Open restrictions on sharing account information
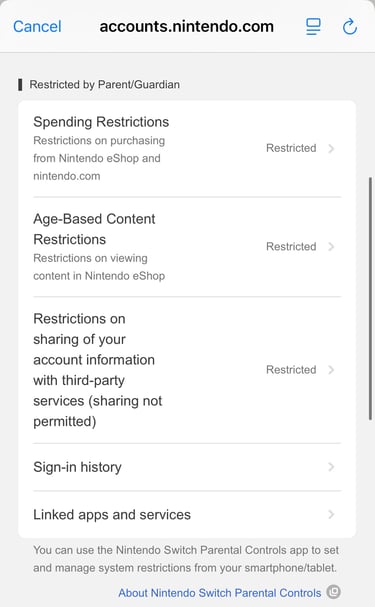This screenshot has width=375, height=607. click(x=187, y=370)
